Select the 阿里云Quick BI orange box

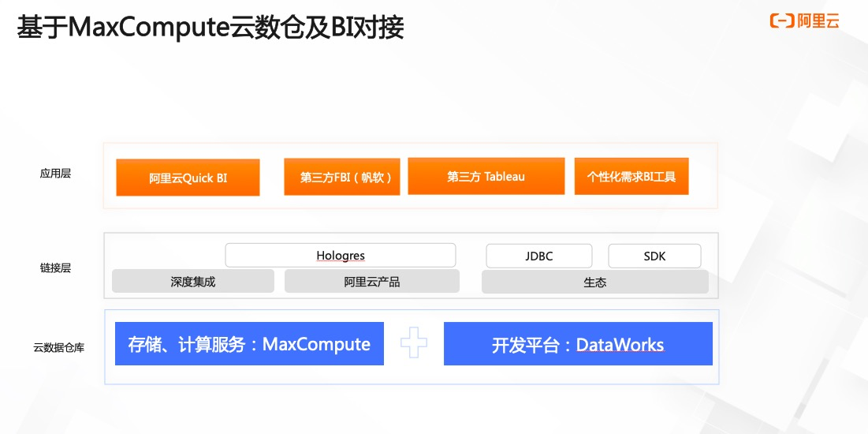pos(188,178)
